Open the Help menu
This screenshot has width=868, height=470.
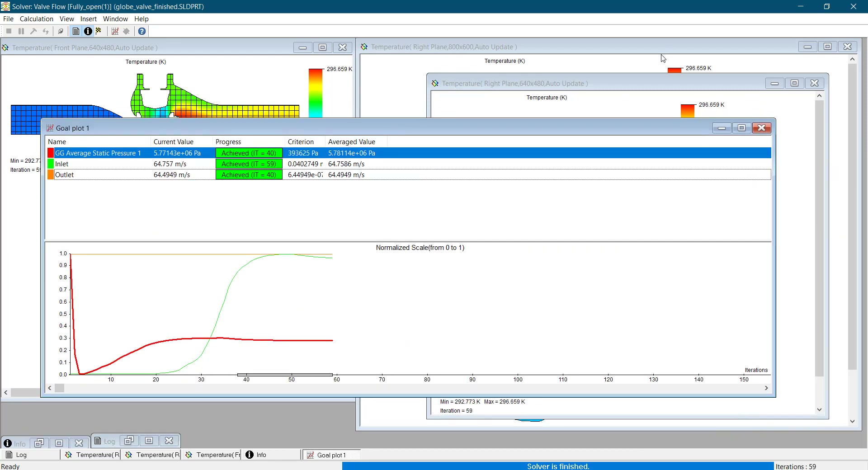[142, 19]
